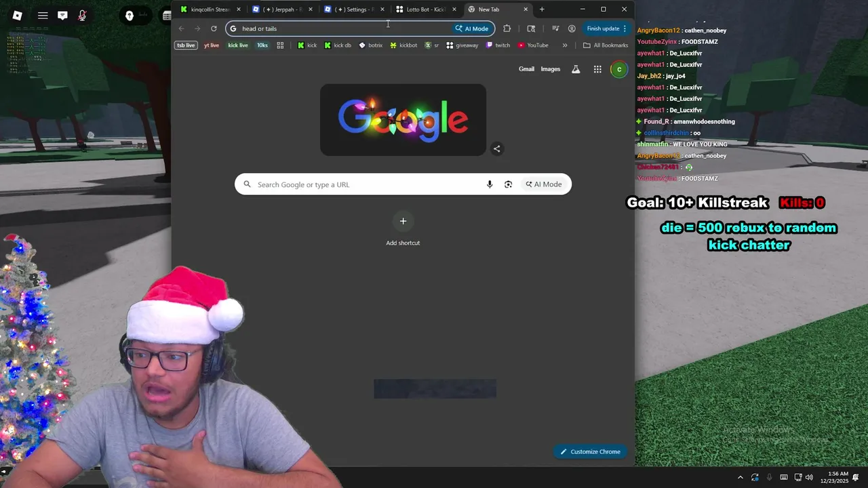Open the yt live bookmark
The image size is (868, 488).
coord(212,45)
